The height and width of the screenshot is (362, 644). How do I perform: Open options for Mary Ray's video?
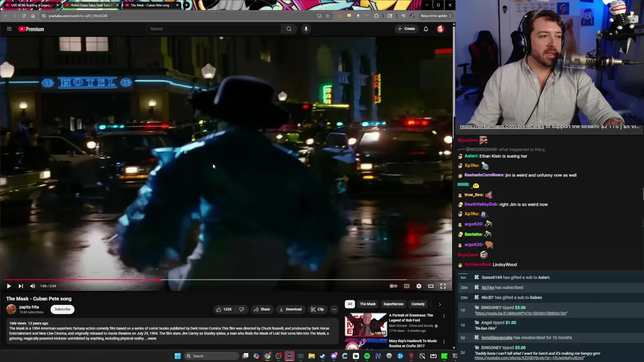click(444, 342)
